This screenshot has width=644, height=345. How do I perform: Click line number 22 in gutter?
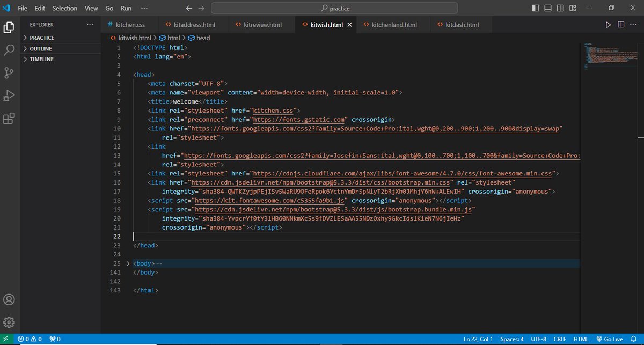click(x=117, y=237)
